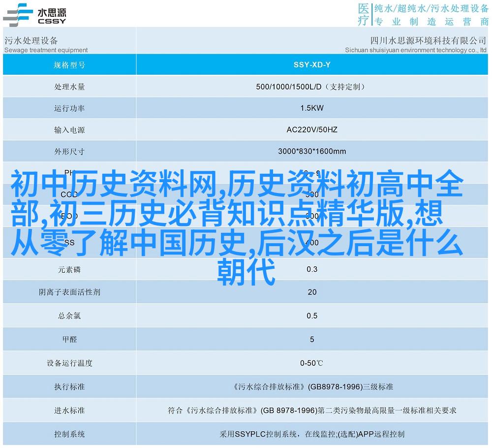Viewport: 492px width, 448px height.
Task: Select the AC220V/50HZ value cell
Action: [x=312, y=129]
